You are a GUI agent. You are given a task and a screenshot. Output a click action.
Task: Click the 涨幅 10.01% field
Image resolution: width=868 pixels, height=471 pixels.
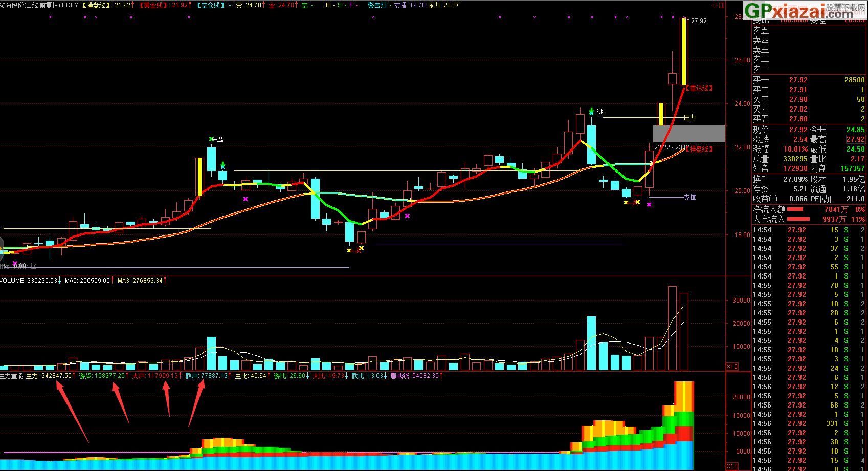(780, 149)
